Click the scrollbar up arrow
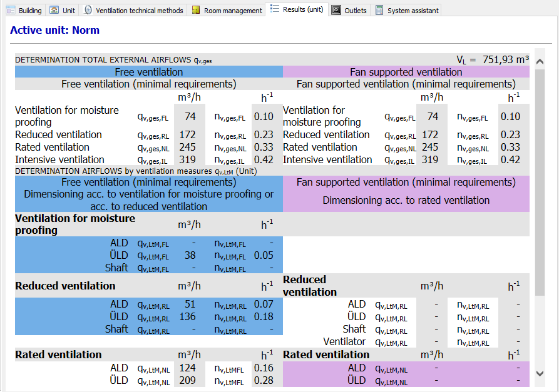The width and height of the screenshot is (559, 392). [x=540, y=62]
